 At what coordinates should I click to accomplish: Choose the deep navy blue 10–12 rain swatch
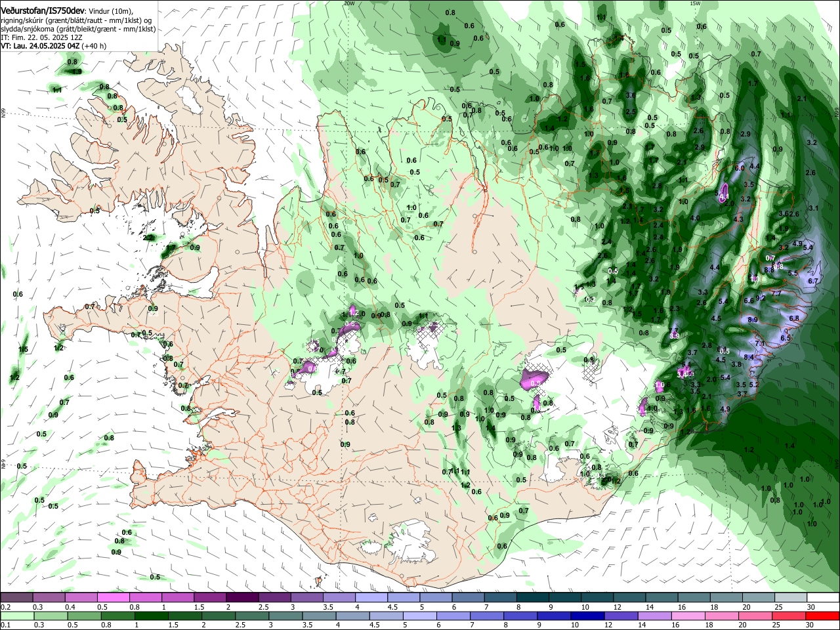pos(587,616)
